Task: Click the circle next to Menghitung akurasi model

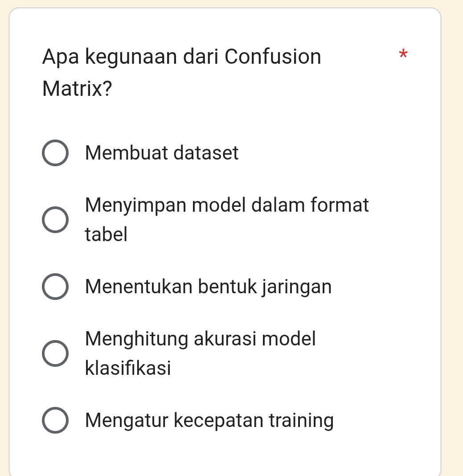Action: 55,353
